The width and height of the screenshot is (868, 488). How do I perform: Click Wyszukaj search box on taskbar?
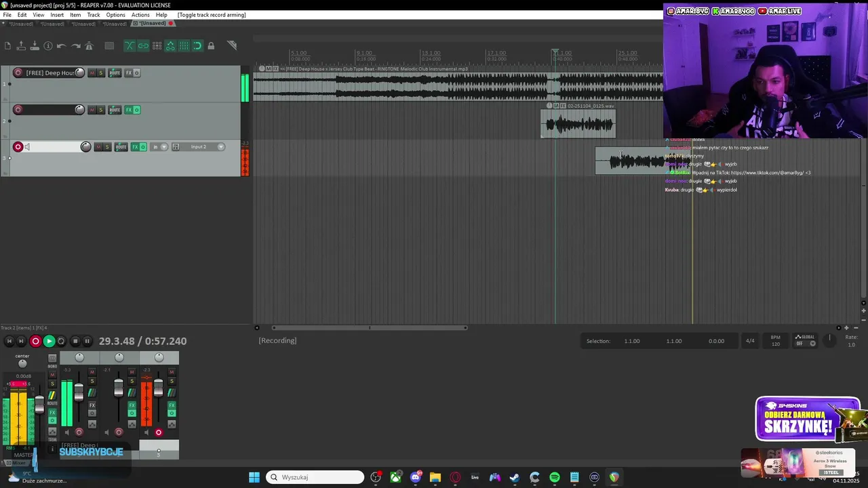click(x=315, y=477)
